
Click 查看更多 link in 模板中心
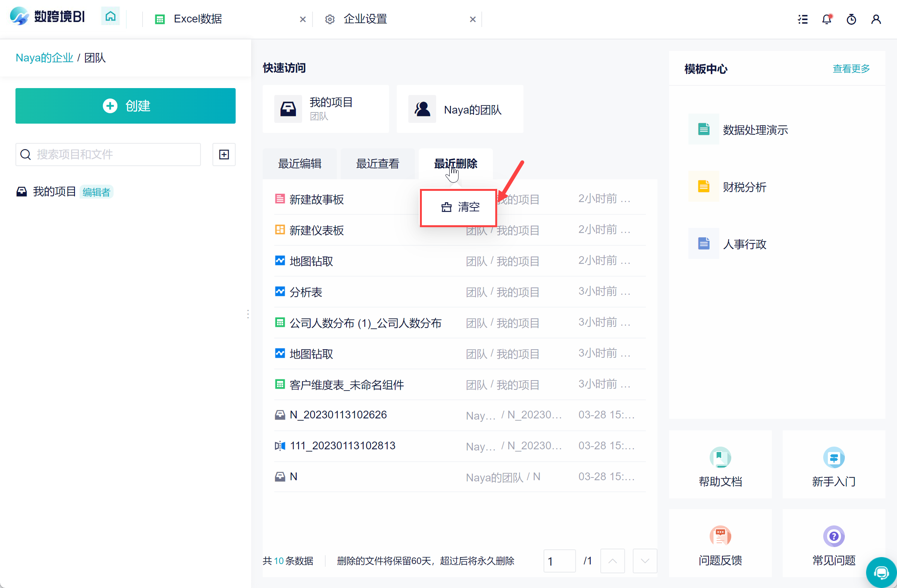click(x=851, y=69)
